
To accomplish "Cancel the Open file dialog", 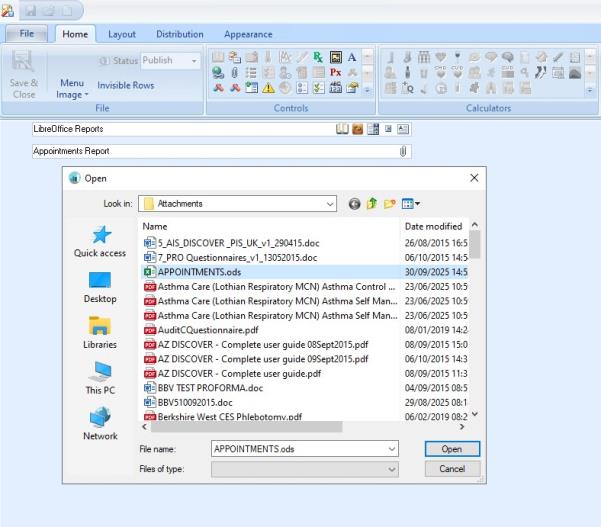I will (452, 469).
